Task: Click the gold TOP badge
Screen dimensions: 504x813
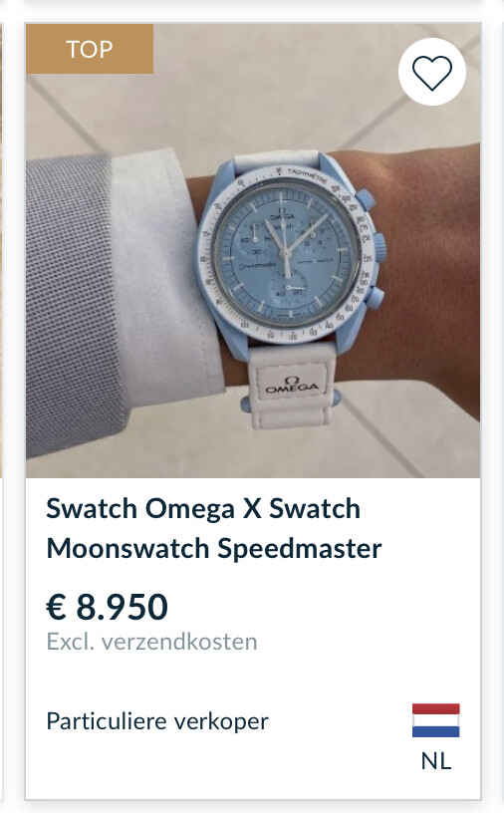Action: tap(90, 49)
